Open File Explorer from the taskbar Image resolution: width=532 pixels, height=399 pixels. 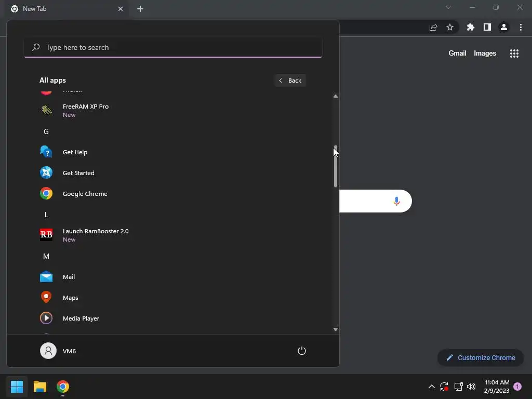(x=40, y=387)
